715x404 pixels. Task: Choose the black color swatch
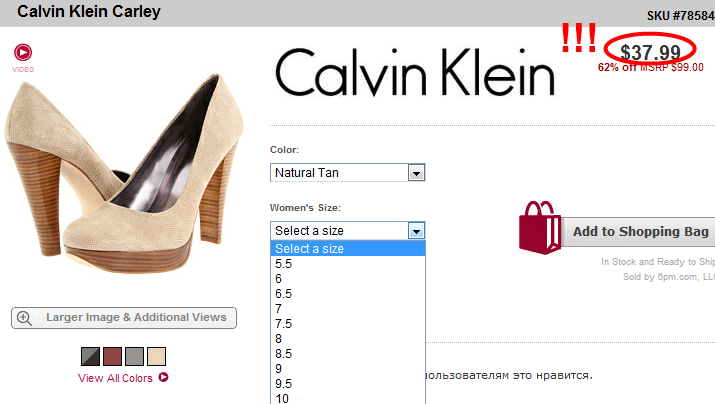90,356
